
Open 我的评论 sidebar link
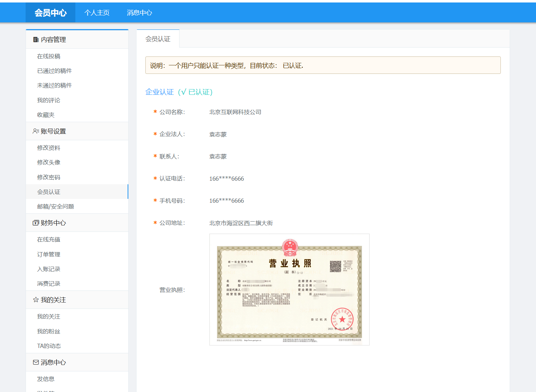(49, 100)
